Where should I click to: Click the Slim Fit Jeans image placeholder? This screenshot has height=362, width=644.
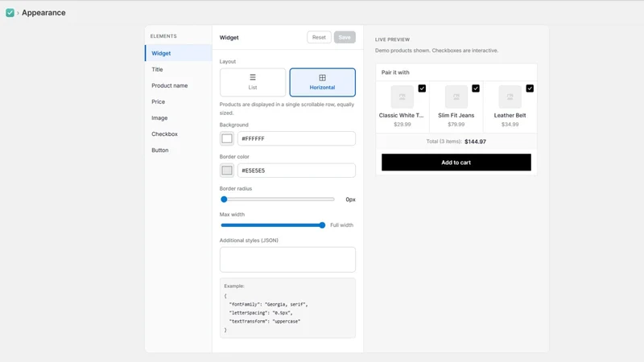coord(456,97)
